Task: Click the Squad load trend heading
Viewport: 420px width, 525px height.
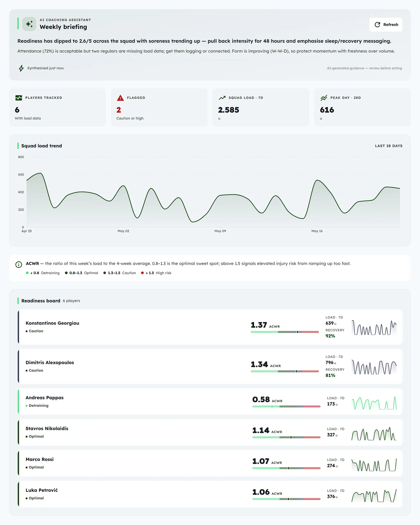Action: [41, 146]
